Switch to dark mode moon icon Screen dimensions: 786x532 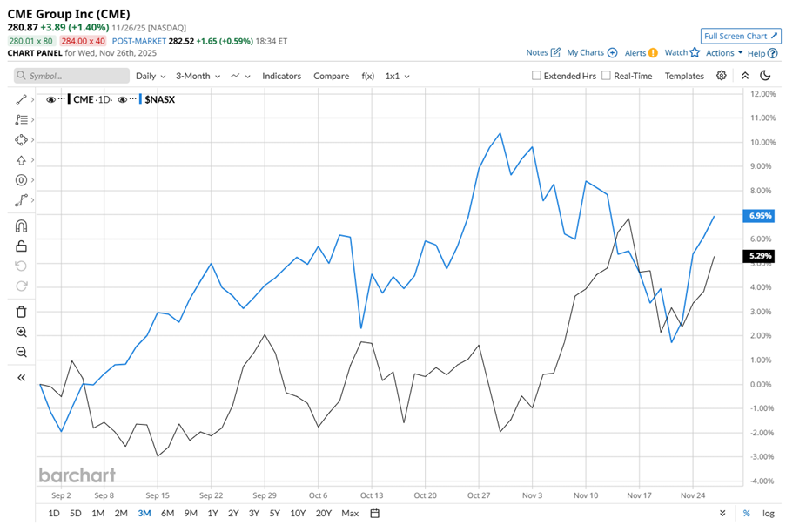[x=765, y=76]
